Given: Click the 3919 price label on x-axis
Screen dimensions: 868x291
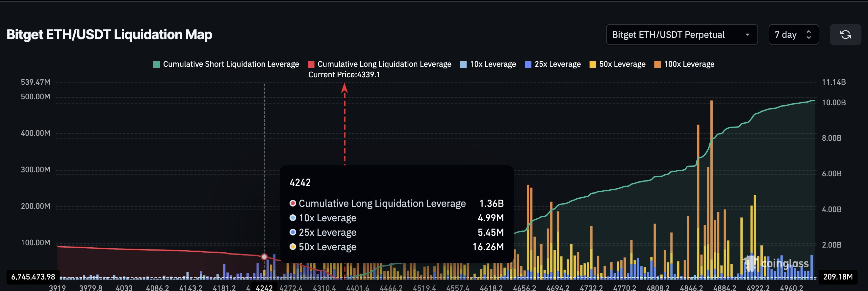Looking at the screenshot, I should [57, 288].
